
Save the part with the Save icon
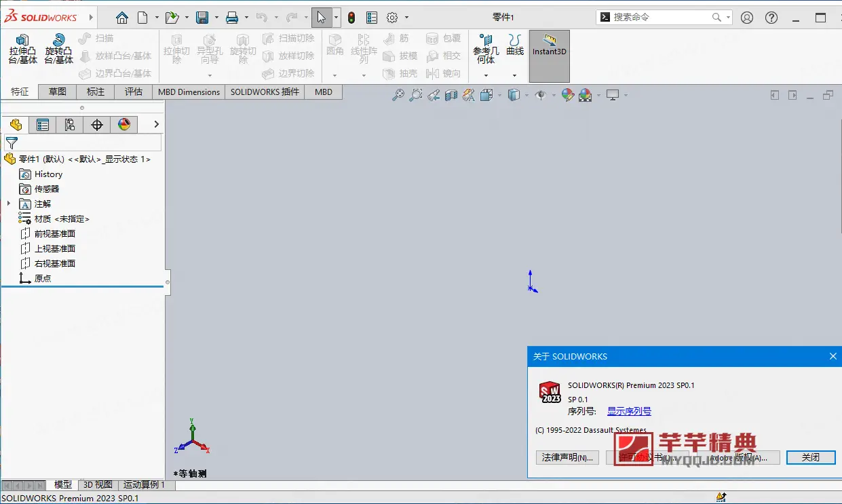click(202, 18)
